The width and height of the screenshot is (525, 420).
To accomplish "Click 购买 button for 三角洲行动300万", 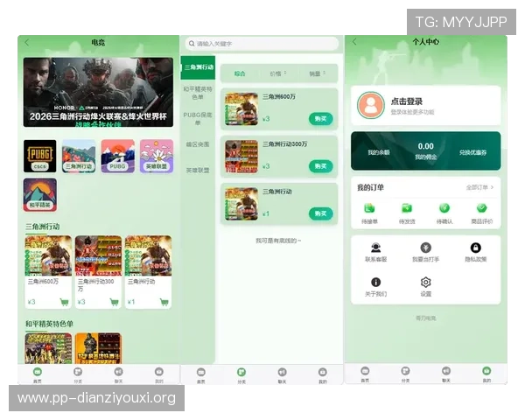I will tap(320, 166).
